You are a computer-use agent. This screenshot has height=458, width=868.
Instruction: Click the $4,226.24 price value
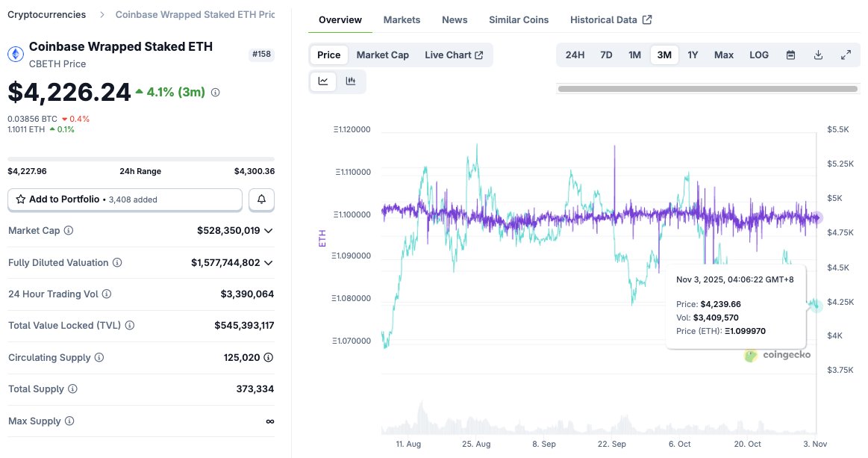coord(69,92)
